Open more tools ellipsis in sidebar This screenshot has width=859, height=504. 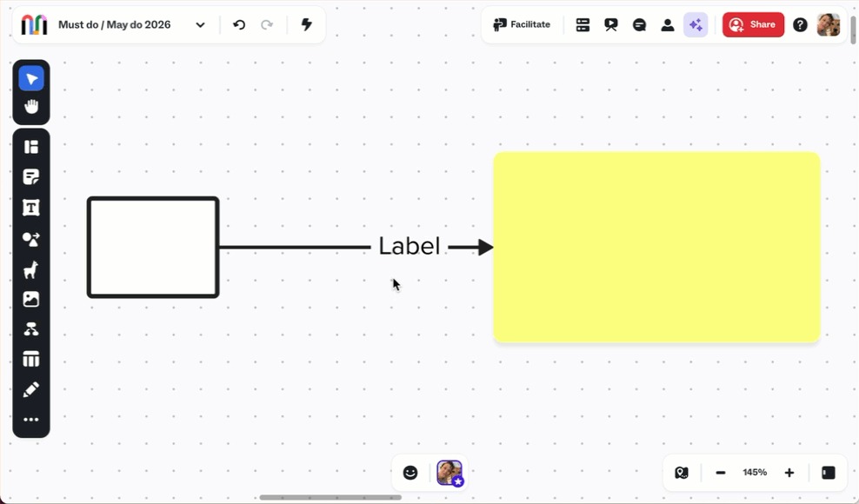(31, 420)
